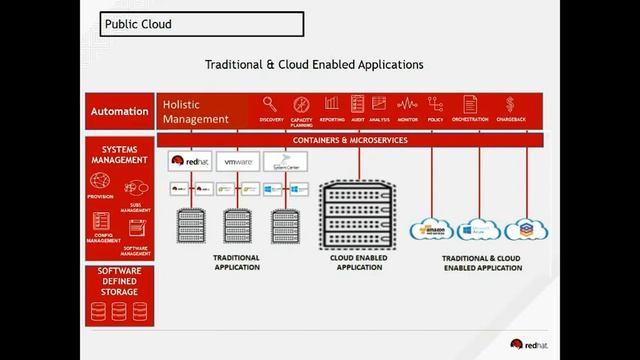Select the server rack beneath System Center tile

pyautogui.click(x=285, y=226)
